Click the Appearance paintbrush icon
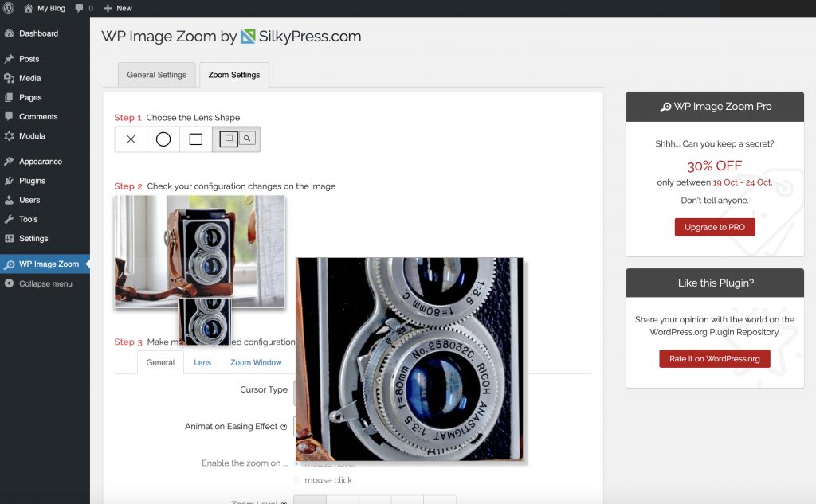 9,162
